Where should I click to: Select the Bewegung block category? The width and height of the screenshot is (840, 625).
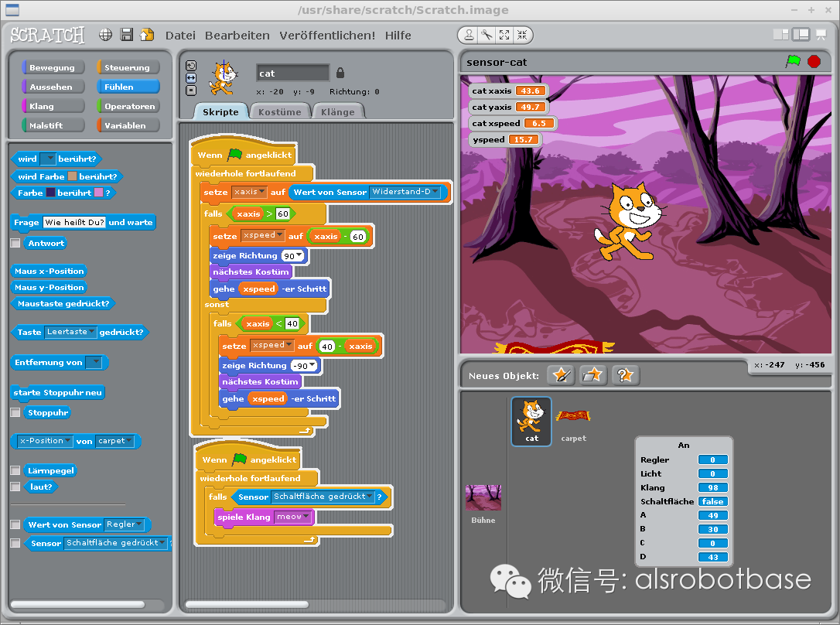pyautogui.click(x=53, y=67)
